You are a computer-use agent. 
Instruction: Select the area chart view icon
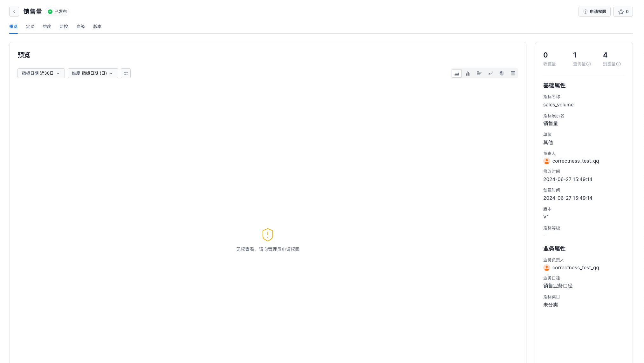(456, 73)
